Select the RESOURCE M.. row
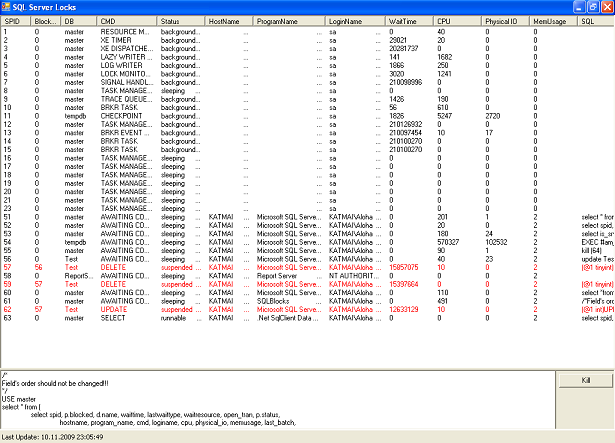The height and width of the screenshot is (443, 615). point(307,32)
